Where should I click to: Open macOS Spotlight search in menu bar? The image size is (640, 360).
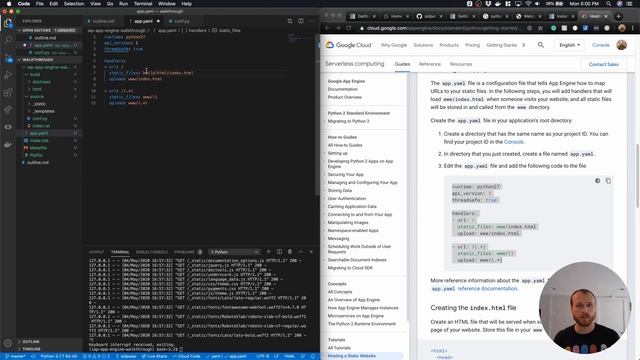point(608,4)
